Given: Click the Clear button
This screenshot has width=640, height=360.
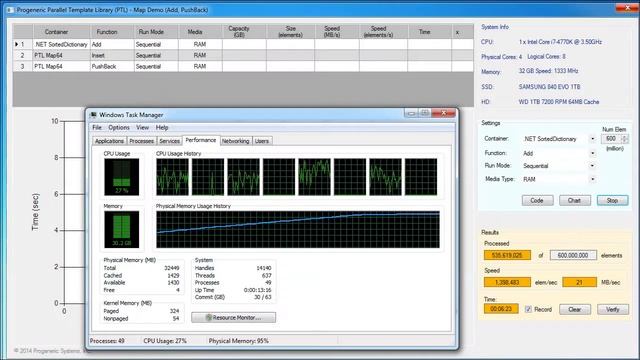Looking at the screenshot, I should pos(575,309).
